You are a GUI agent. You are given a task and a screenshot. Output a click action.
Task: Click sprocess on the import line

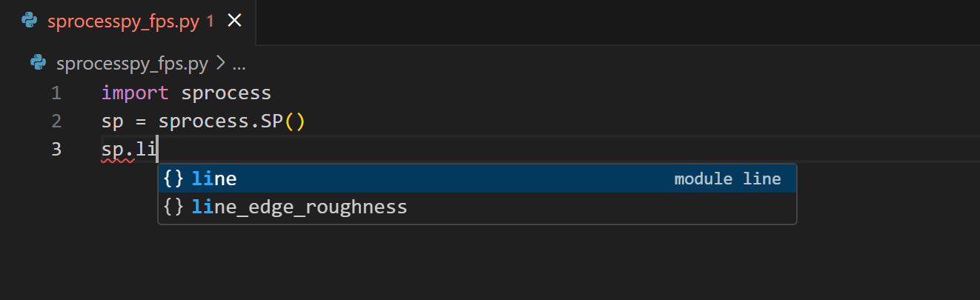tap(227, 93)
